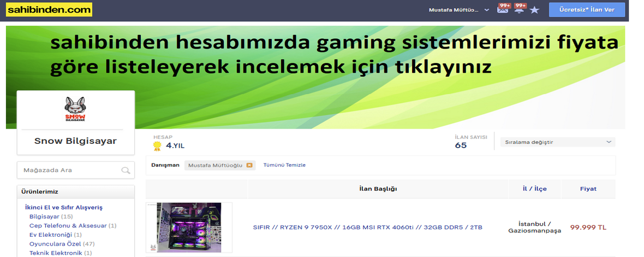
Task: Sort by Fiyat column header
Action: pyautogui.click(x=588, y=189)
